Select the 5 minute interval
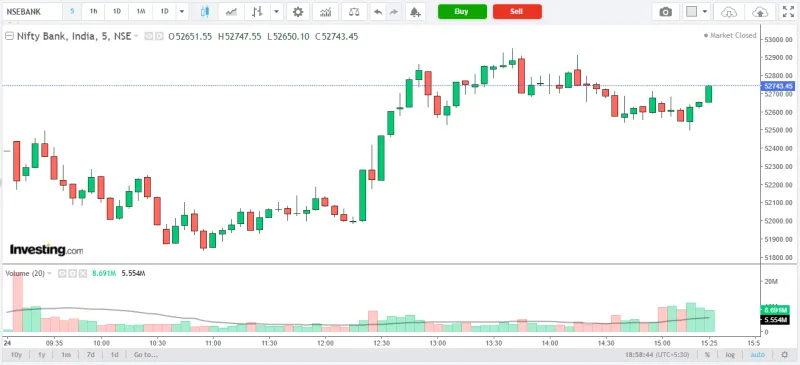 click(72, 11)
